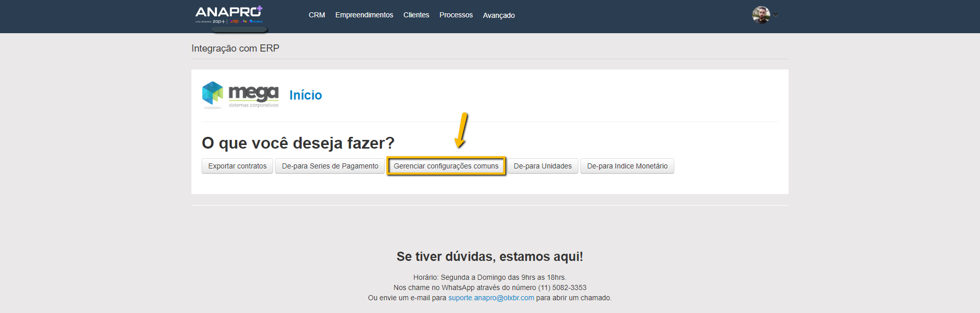Open the CRM menu

tap(316, 15)
